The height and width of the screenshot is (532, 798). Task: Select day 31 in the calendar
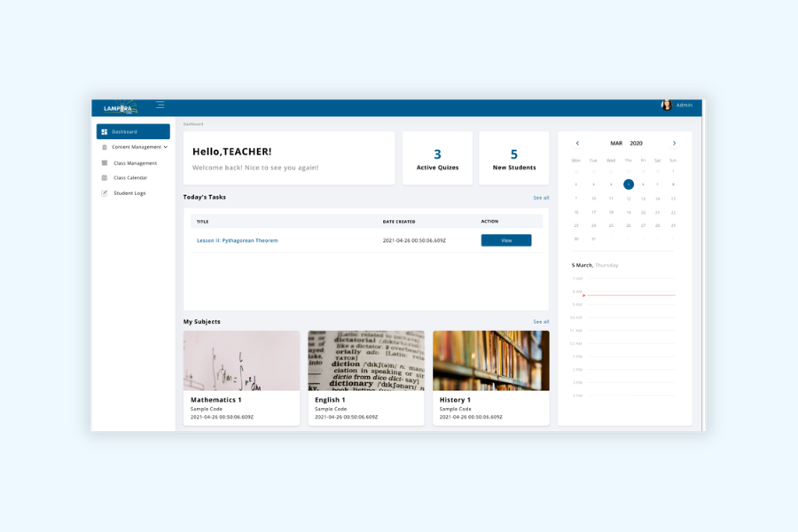[x=593, y=239]
